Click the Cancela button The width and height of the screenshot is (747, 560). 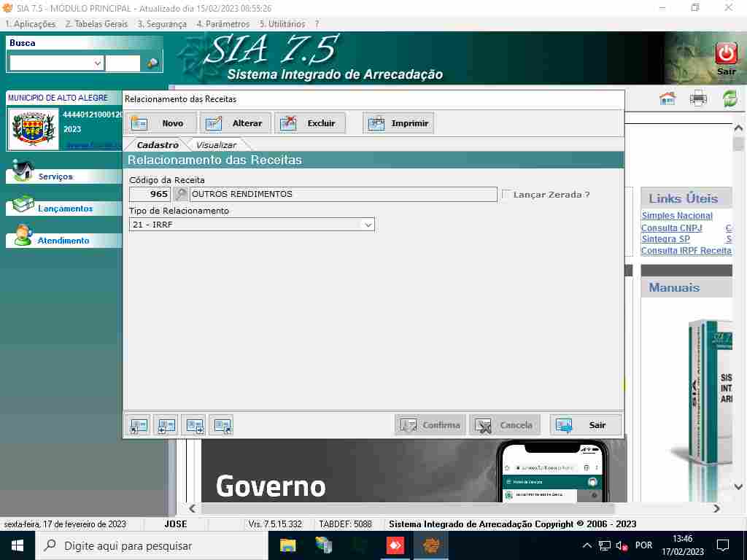(x=505, y=425)
